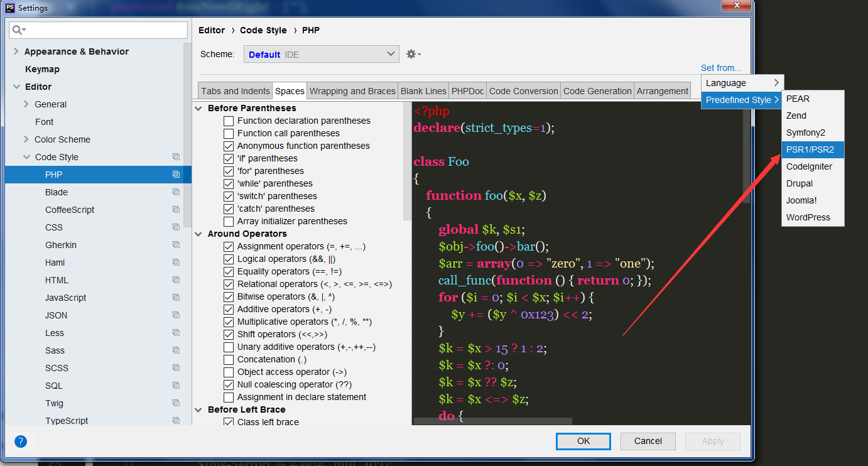Select Keymap in settings tree
This screenshot has height=466, width=868.
pyautogui.click(x=42, y=69)
